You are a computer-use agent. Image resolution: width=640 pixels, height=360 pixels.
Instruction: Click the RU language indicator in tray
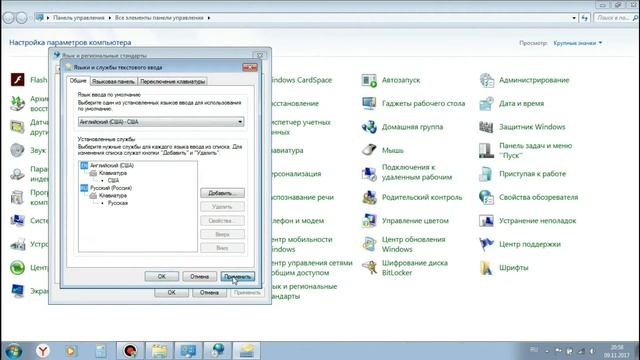pos(534,350)
